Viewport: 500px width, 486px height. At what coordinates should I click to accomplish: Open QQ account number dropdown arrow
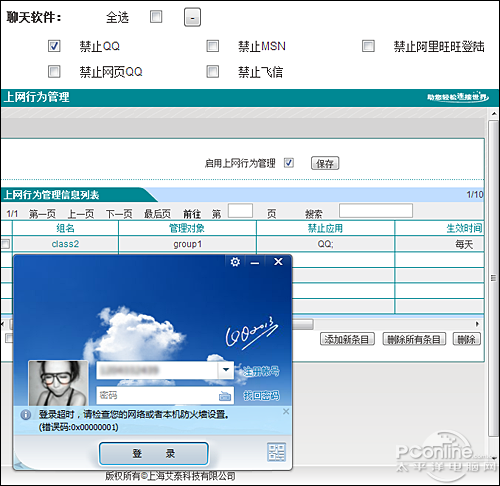click(226, 370)
